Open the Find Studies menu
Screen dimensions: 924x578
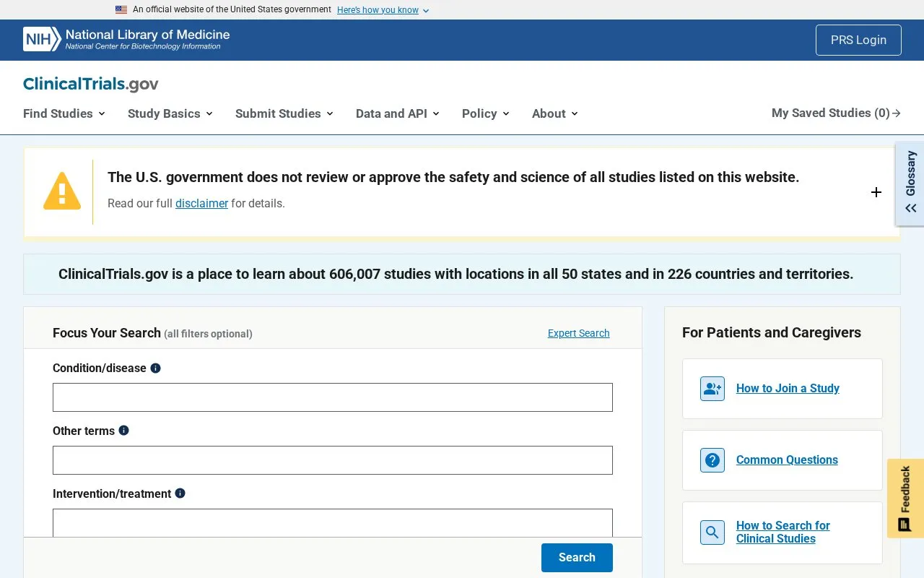[x=64, y=113]
